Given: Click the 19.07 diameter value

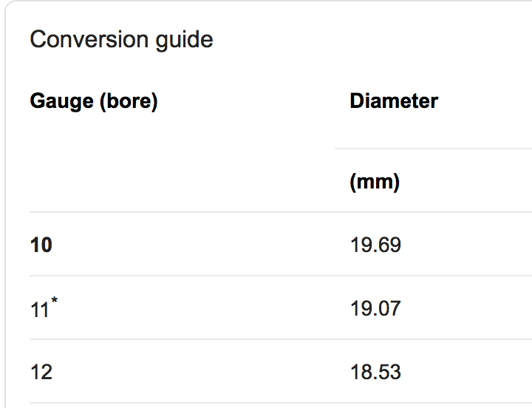Looking at the screenshot, I should tap(375, 308).
